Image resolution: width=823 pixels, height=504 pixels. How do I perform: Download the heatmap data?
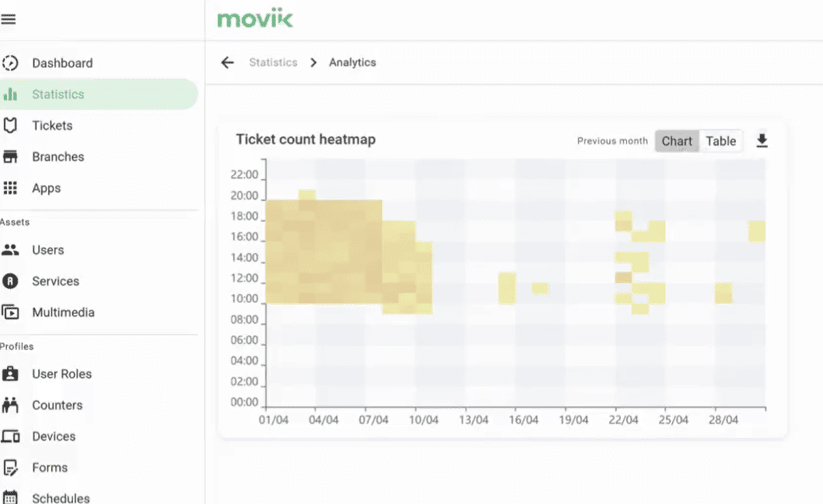pos(762,140)
